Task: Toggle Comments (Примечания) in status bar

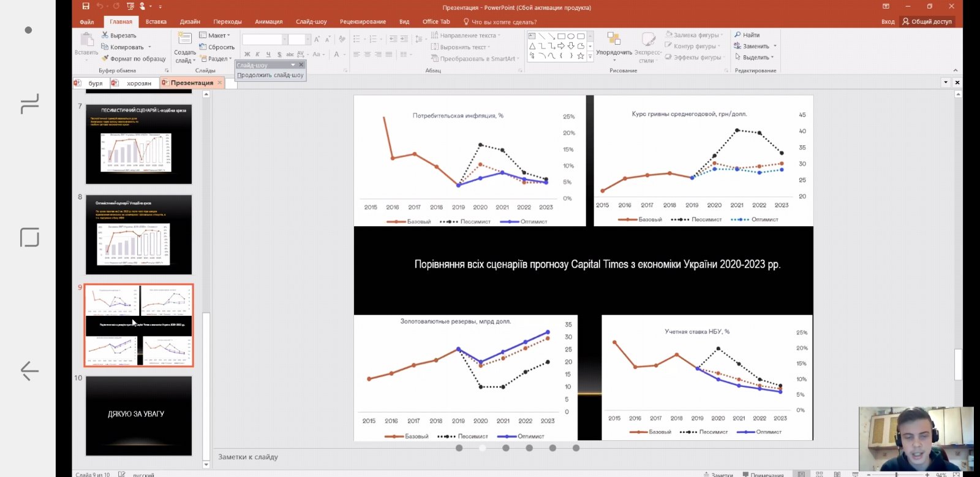Action: 763,475
